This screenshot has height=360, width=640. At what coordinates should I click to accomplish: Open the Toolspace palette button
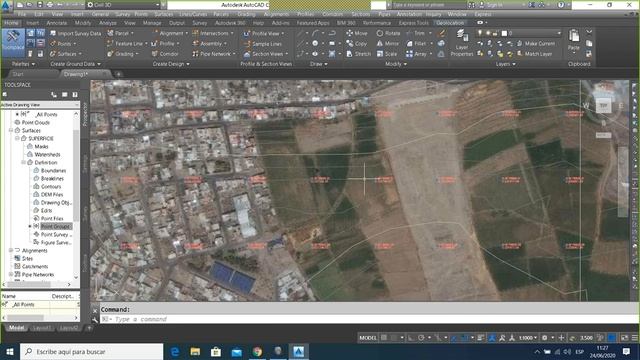[13, 42]
